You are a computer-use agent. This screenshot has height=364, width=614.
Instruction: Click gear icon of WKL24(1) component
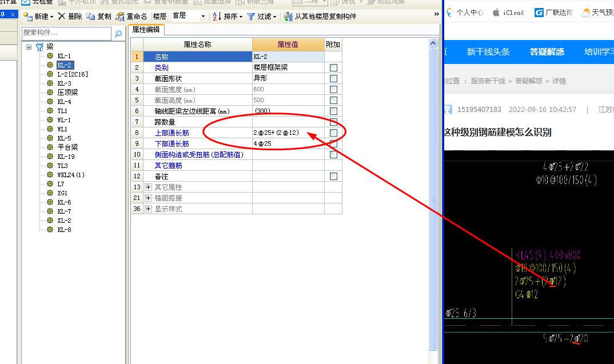(x=50, y=174)
